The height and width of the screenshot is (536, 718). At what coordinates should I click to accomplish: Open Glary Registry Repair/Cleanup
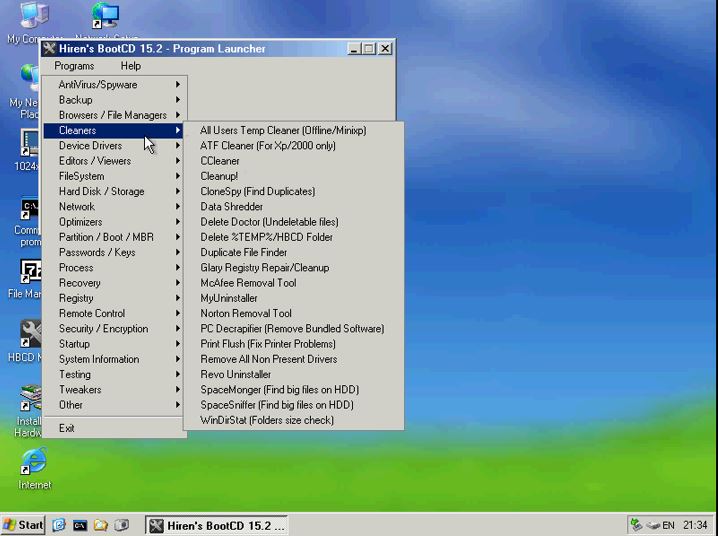[294, 268]
